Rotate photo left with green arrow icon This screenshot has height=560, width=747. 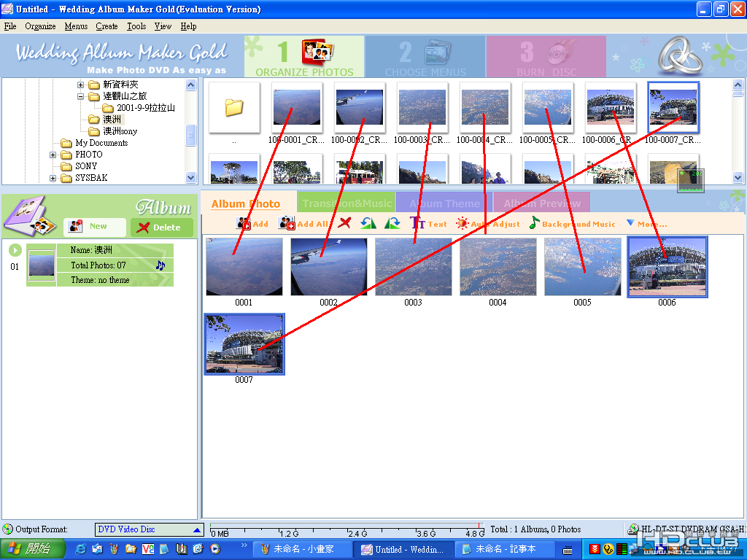(x=368, y=223)
